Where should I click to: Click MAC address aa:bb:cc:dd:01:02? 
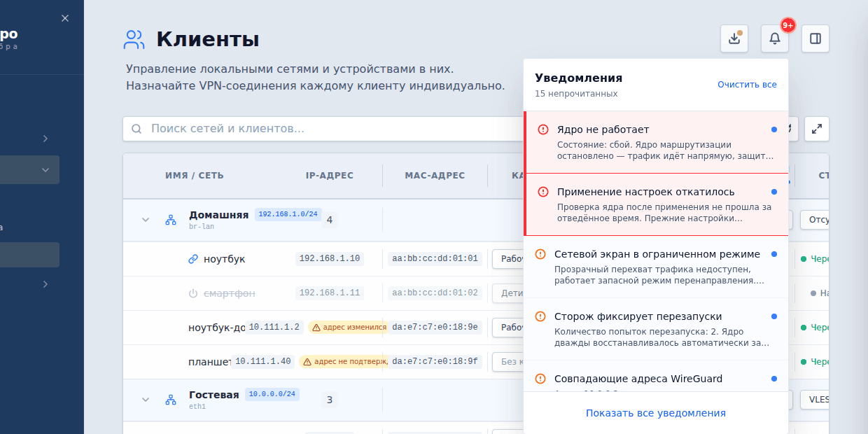pyautogui.click(x=435, y=293)
